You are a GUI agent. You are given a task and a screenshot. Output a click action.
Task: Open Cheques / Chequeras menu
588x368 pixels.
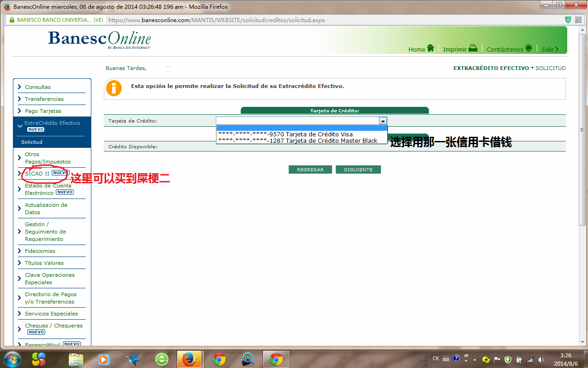pyautogui.click(x=53, y=326)
